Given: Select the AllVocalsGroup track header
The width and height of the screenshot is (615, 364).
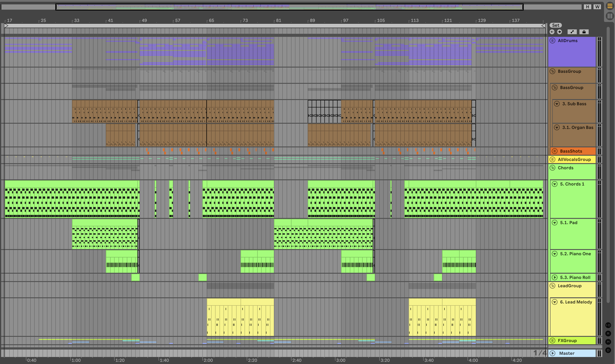Looking at the screenshot, I should coord(574,159).
